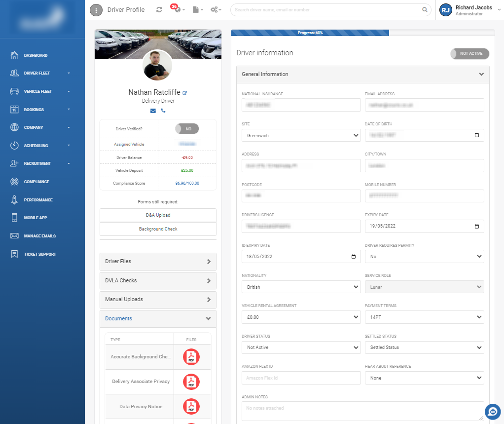Click the Progress 60% bar
This screenshot has height=424, width=504.
(x=311, y=33)
